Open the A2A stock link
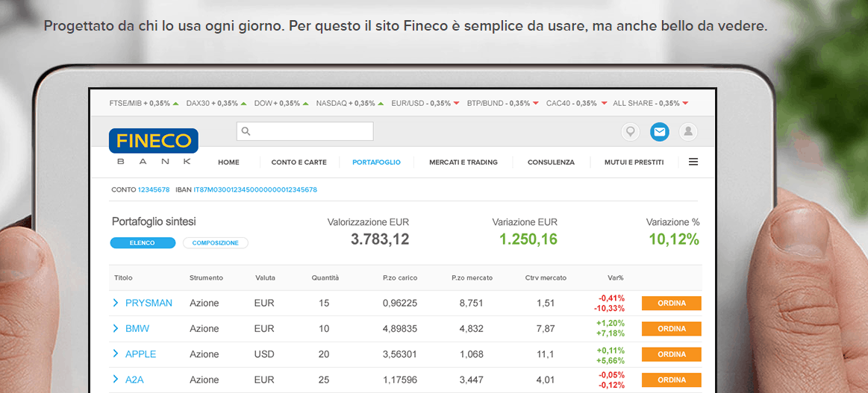Viewport: 868px width, 393px height. pos(134,380)
